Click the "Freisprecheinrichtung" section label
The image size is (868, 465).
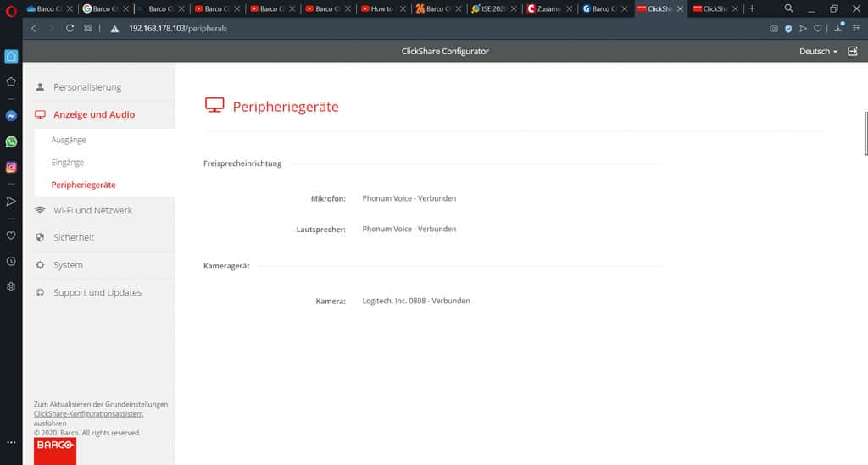(242, 163)
